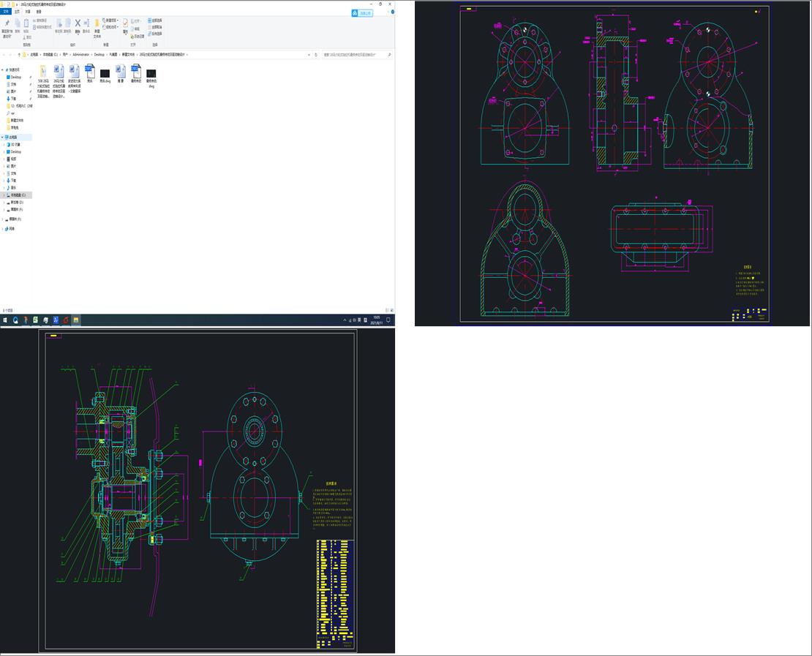Image resolution: width=812 pixels, height=656 pixels.
Task: Click the Properties checkmark icon in ribbon
Action: click(x=125, y=24)
